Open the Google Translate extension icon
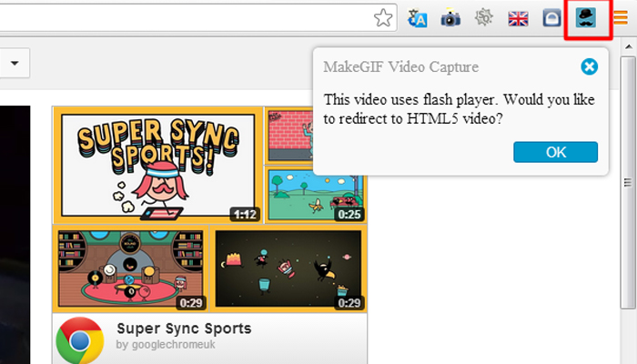This screenshot has width=637, height=364. (x=418, y=18)
